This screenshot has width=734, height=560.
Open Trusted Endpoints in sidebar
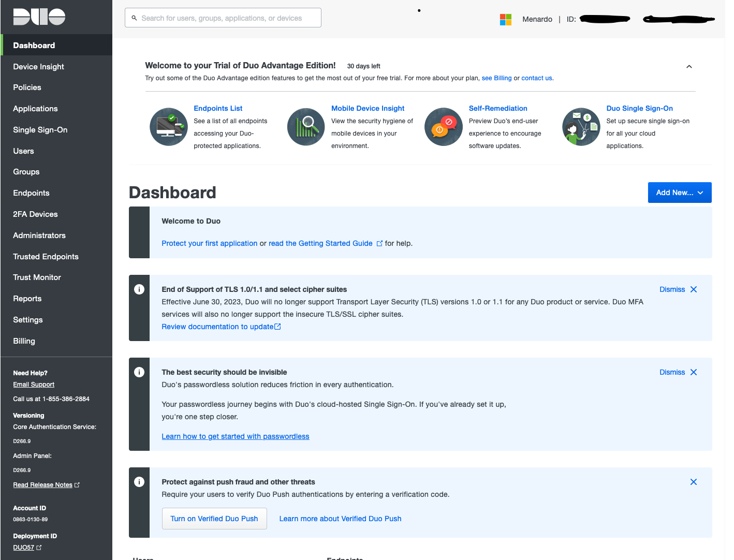[x=57, y=257]
